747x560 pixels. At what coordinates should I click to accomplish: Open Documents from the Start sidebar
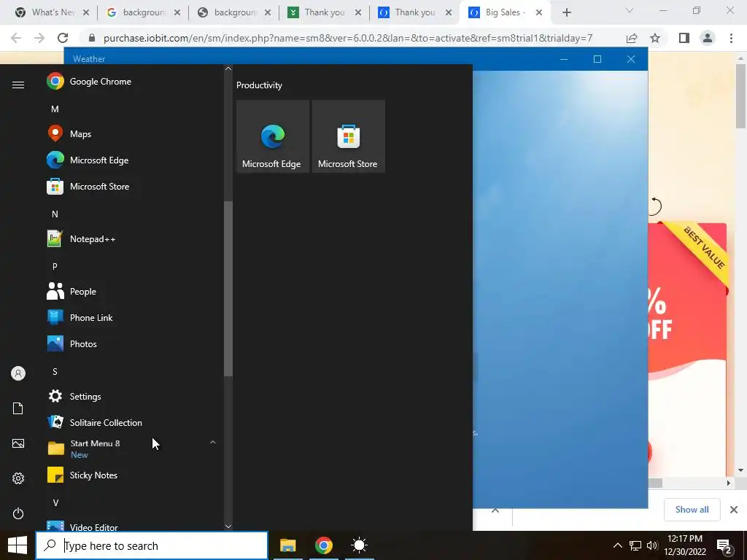click(x=18, y=408)
